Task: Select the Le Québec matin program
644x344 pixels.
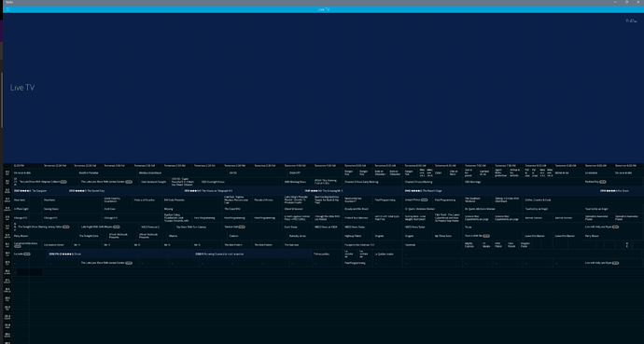Action: click(x=384, y=255)
